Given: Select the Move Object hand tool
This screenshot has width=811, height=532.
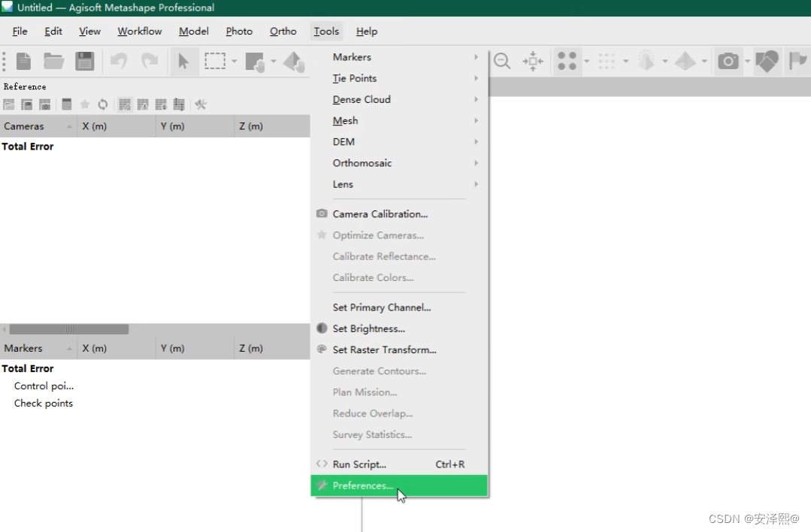Looking at the screenshot, I should click(294, 62).
